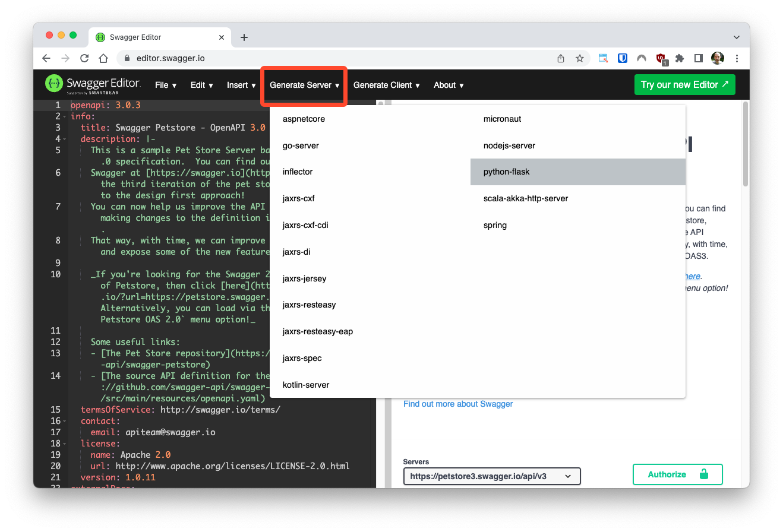
Task: Open a new browser tab
Action: point(244,37)
